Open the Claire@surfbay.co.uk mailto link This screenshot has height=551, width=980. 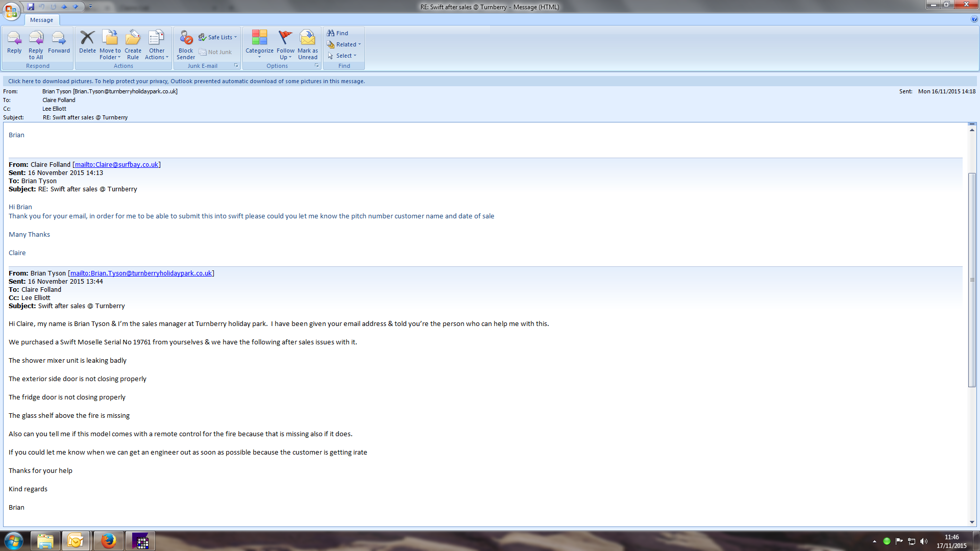[116, 164]
